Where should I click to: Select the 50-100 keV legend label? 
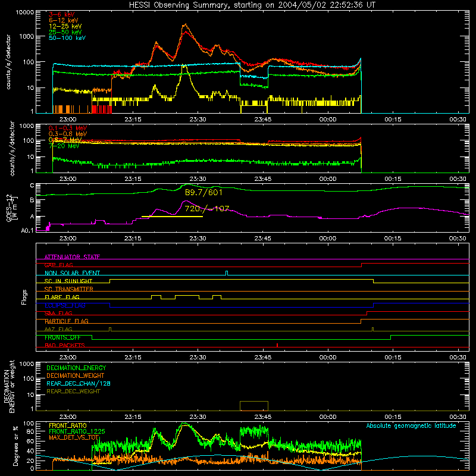point(67,38)
